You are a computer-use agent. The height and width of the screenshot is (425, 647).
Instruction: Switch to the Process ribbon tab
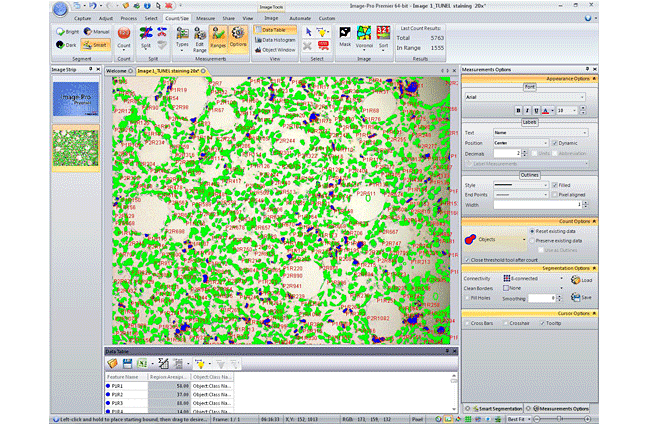point(129,19)
